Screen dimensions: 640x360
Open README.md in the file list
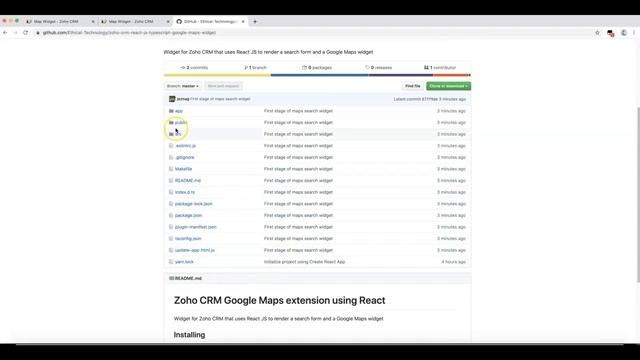click(x=188, y=180)
